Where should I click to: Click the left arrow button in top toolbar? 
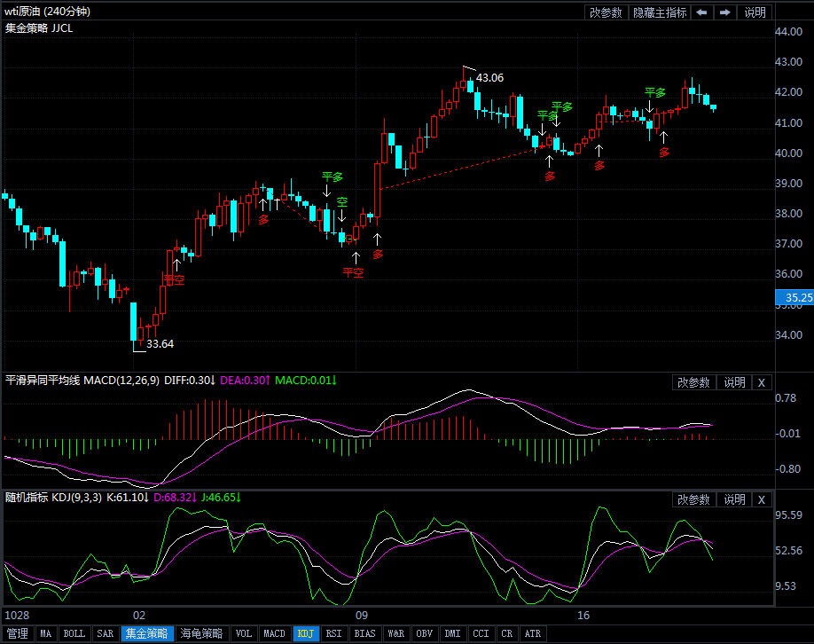pyautogui.click(x=701, y=12)
